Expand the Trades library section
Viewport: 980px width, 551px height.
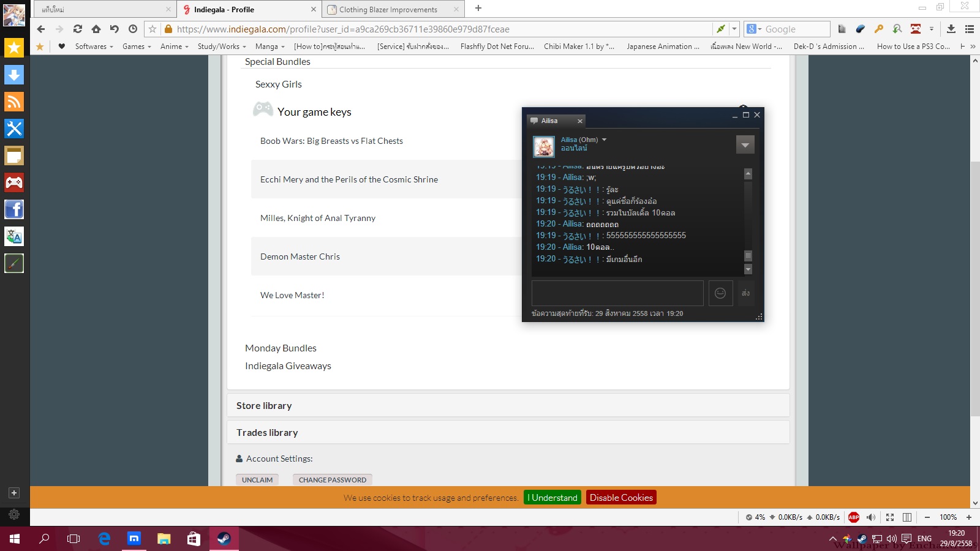508,432
